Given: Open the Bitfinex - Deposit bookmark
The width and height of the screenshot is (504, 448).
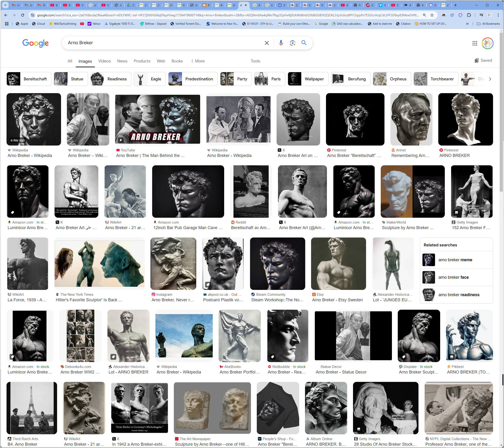Looking at the screenshot, I should tap(153, 24).
